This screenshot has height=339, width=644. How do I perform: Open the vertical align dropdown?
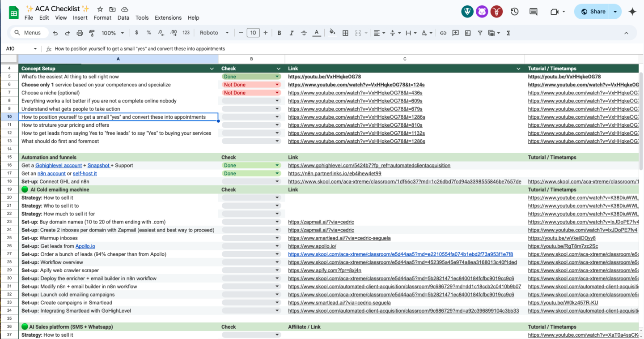pyautogui.click(x=395, y=33)
